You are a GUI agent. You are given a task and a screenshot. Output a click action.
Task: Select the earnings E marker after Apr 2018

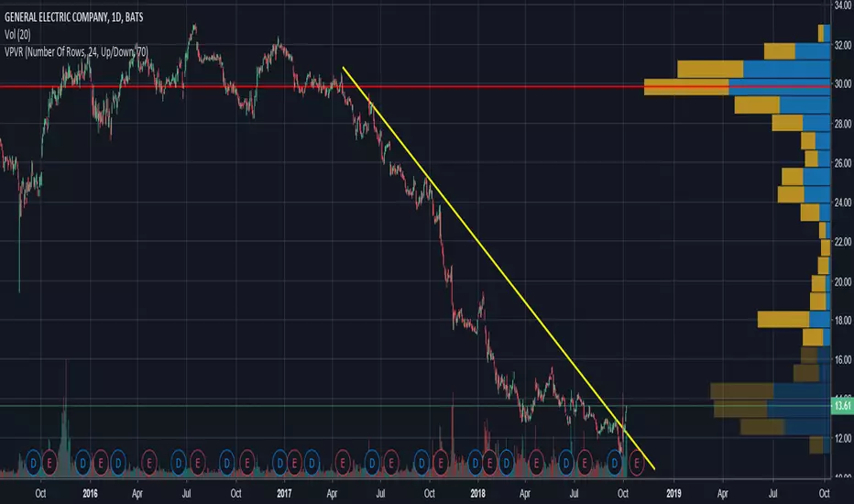tap(536, 464)
